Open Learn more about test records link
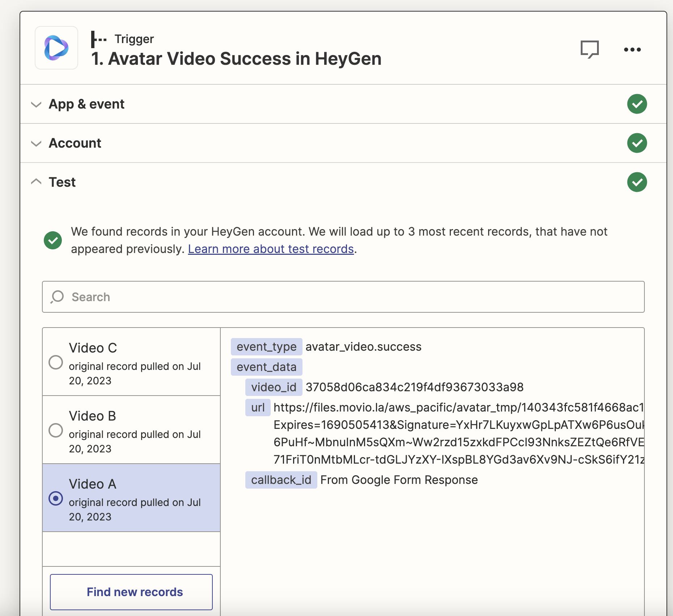673x616 pixels. coord(271,249)
